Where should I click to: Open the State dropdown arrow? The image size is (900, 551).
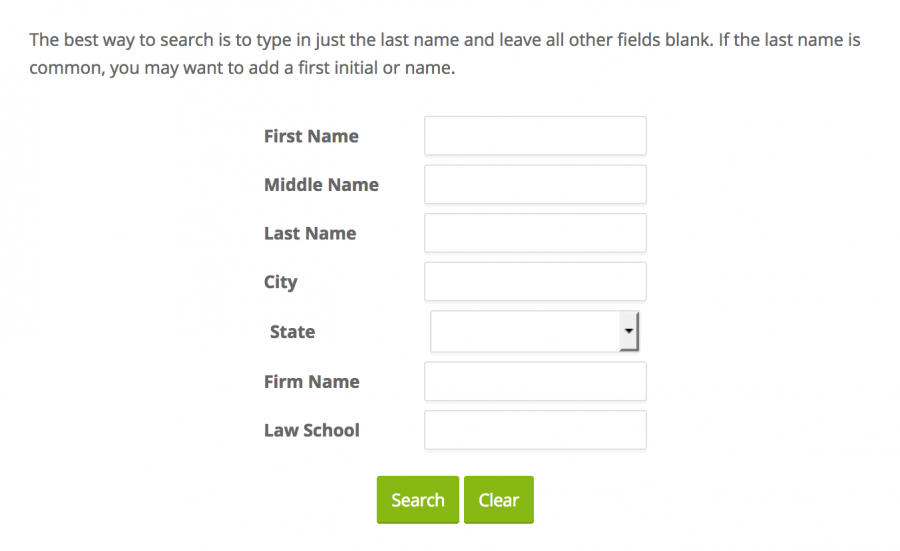(628, 331)
